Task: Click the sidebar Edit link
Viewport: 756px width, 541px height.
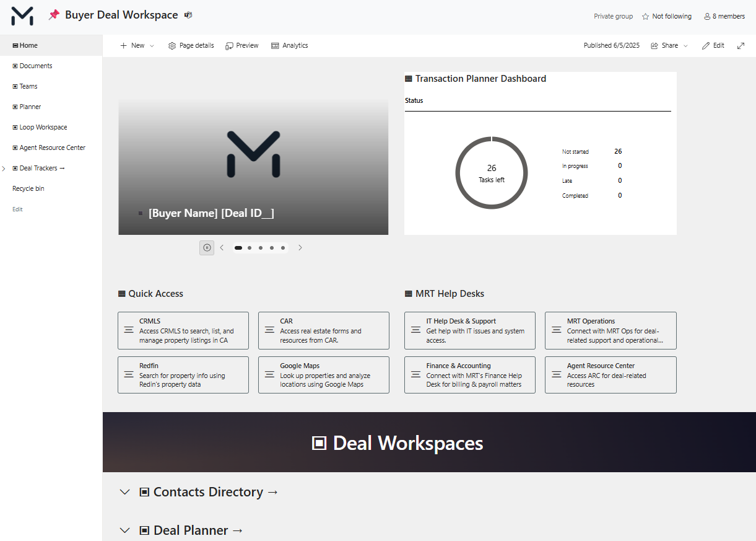Action: tap(17, 209)
